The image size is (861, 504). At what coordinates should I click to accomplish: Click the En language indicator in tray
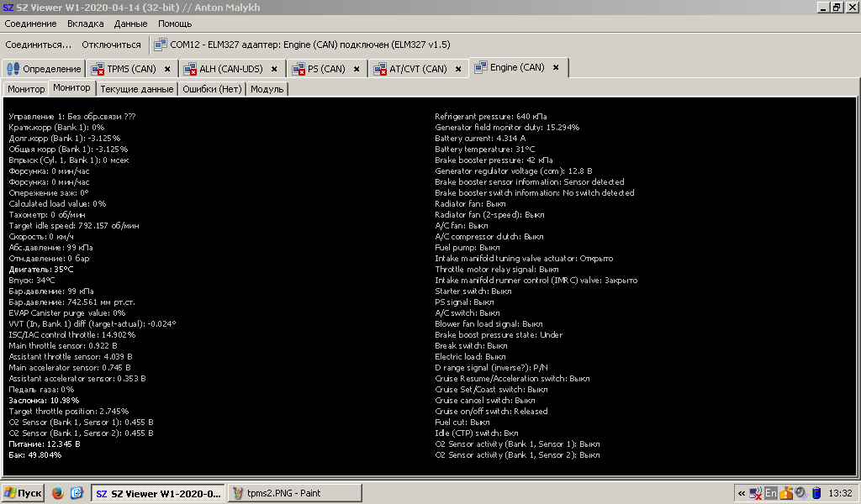point(770,493)
